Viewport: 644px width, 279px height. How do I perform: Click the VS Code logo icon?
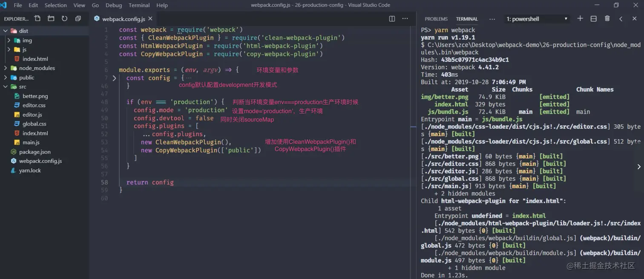pos(4,5)
